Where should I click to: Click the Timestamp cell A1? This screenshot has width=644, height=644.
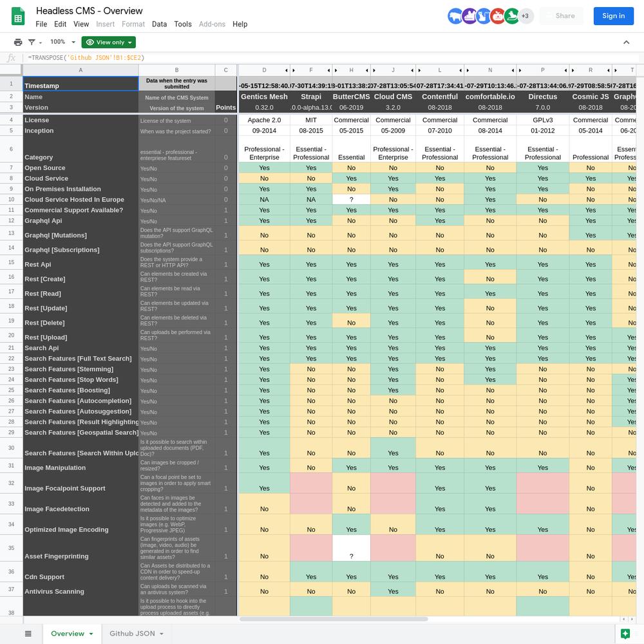pyautogui.click(x=80, y=83)
